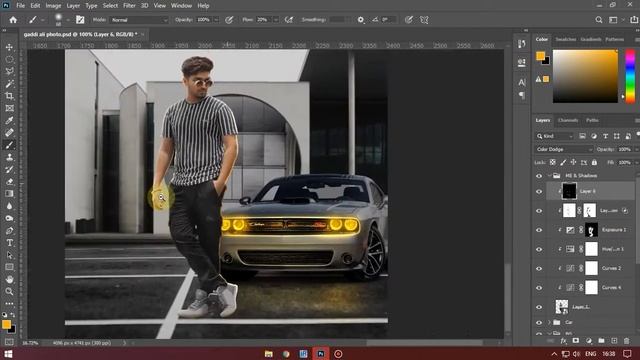The image size is (640, 360).
Task: Go to the Home screen icon
Action: [13, 20]
